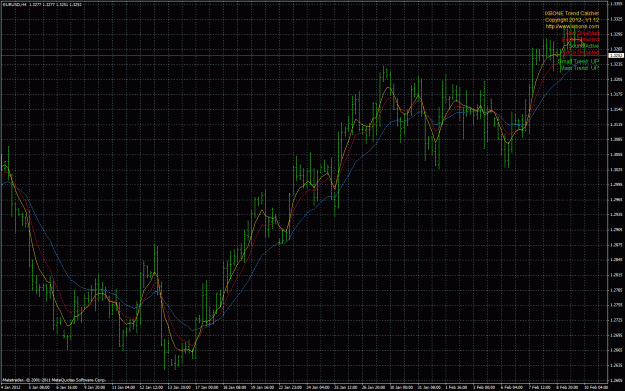This screenshot has width=625, height=391.
Task: Click the '24 Jan 04:00' time axis label
Action: click(x=318, y=387)
